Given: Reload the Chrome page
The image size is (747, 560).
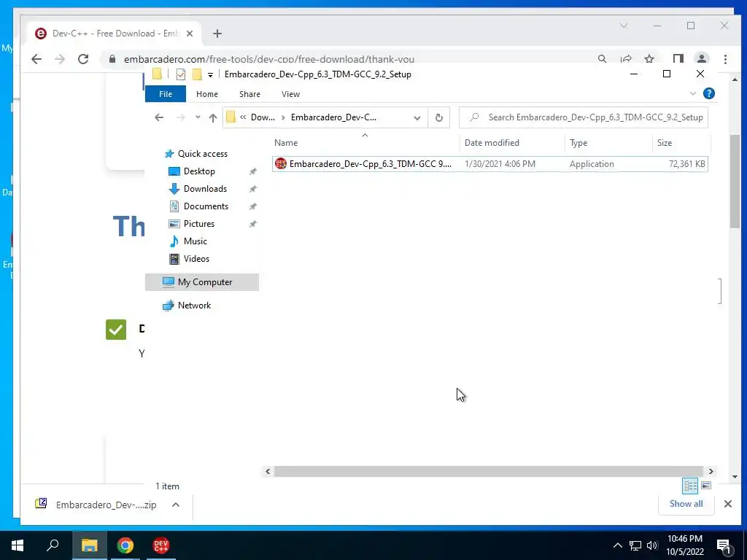Looking at the screenshot, I should (83, 59).
